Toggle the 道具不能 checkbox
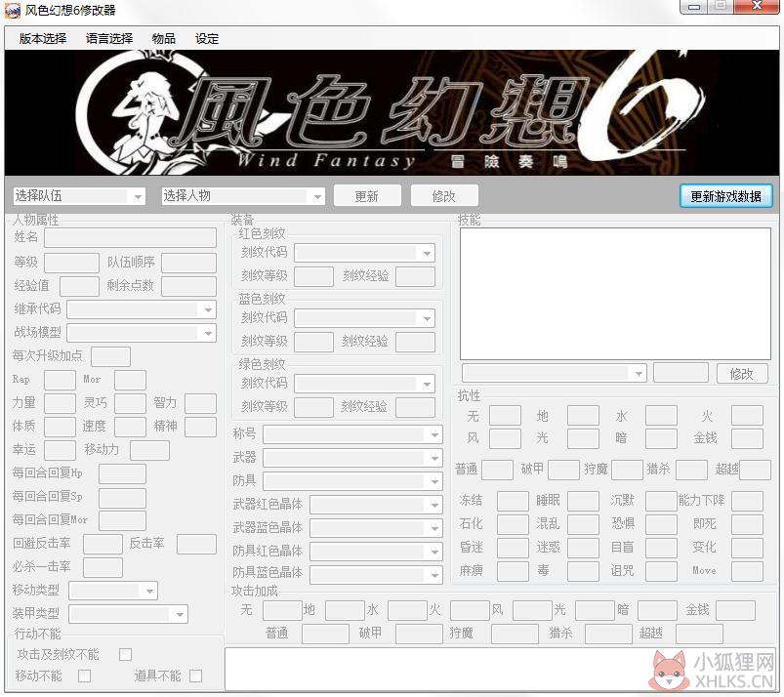Viewport: 784px width, 697px height. point(196,676)
